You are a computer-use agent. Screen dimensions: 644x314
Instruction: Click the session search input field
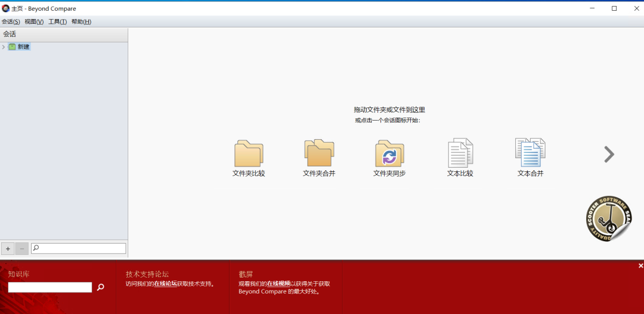[x=79, y=248]
